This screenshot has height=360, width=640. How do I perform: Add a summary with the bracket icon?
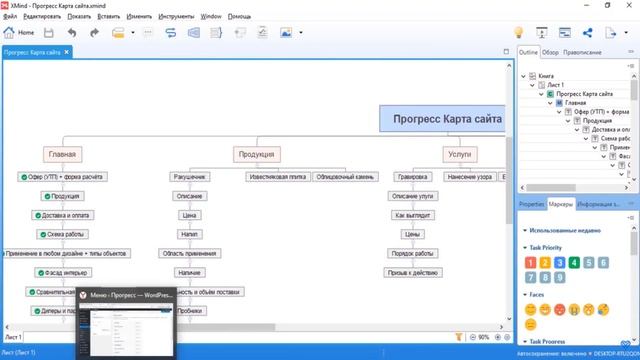[x=216, y=33]
